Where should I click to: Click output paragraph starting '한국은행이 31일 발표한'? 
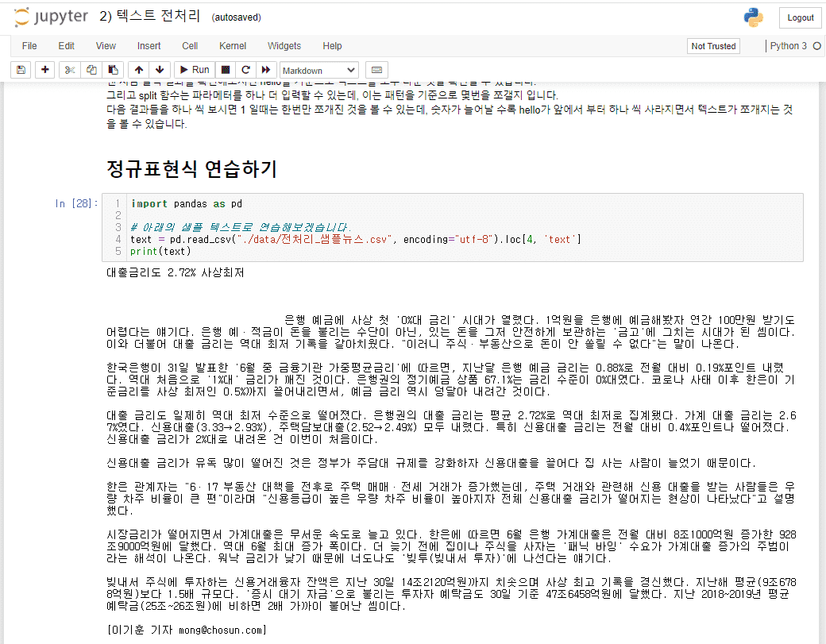click(451, 379)
